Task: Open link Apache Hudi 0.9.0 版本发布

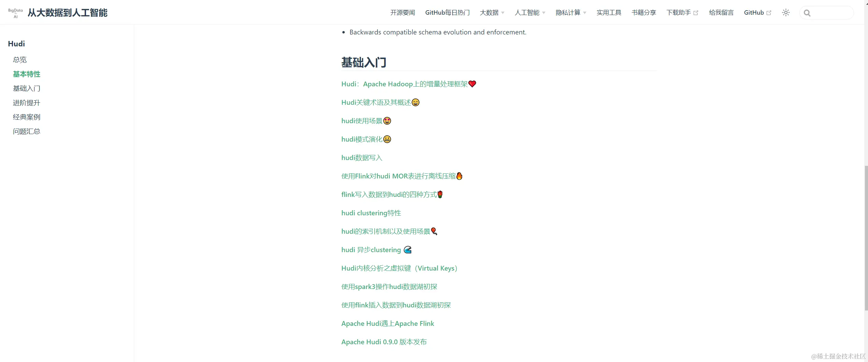Action: (x=384, y=342)
